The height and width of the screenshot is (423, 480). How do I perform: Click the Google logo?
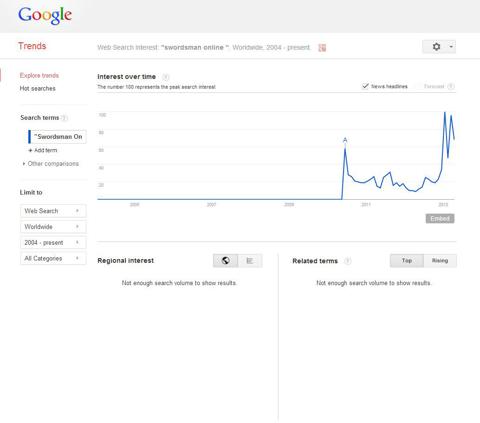coord(45,15)
